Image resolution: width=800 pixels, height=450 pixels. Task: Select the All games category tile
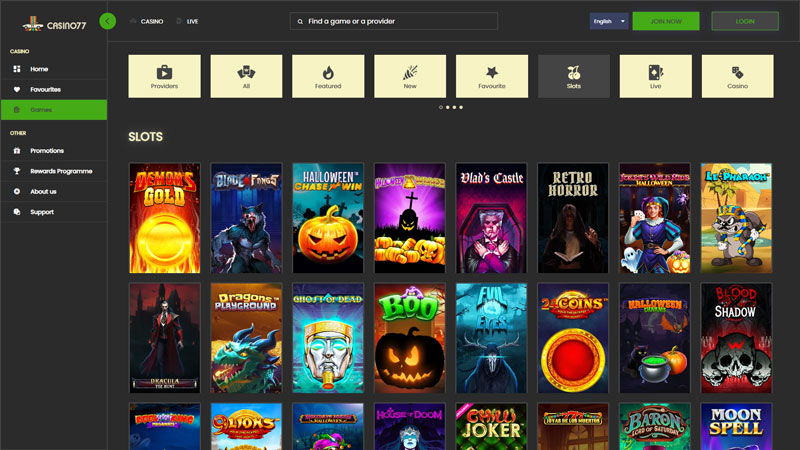click(x=246, y=76)
